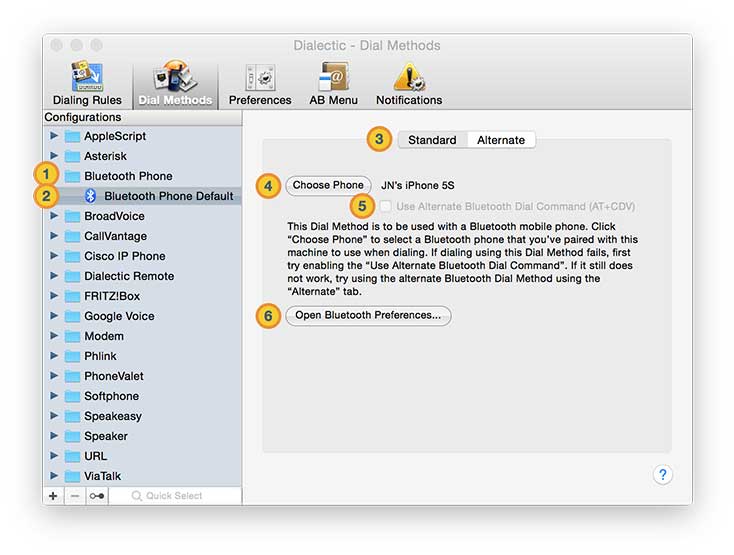Expand the Speaker group triangle
The height and width of the screenshot is (555, 734).
[54, 436]
